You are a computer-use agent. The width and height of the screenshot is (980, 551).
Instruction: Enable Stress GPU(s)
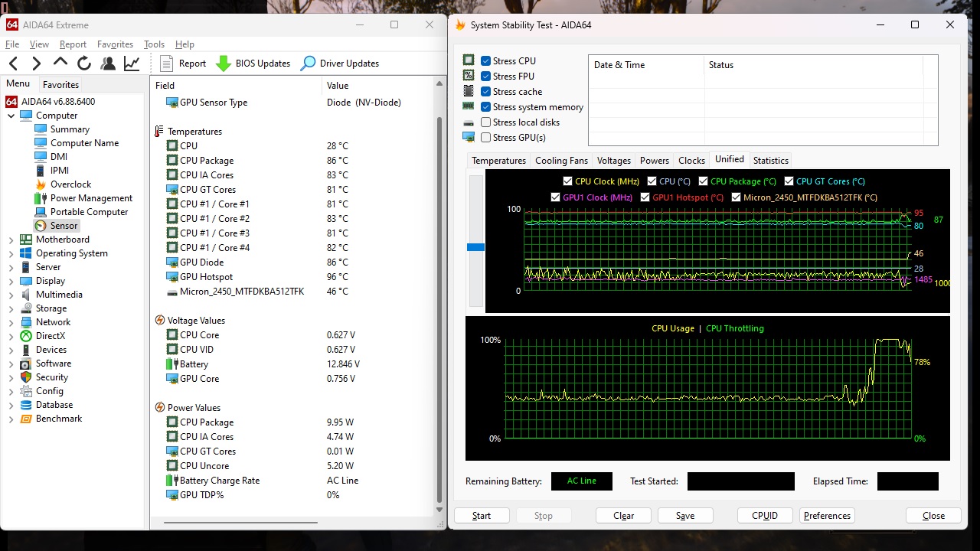click(485, 138)
